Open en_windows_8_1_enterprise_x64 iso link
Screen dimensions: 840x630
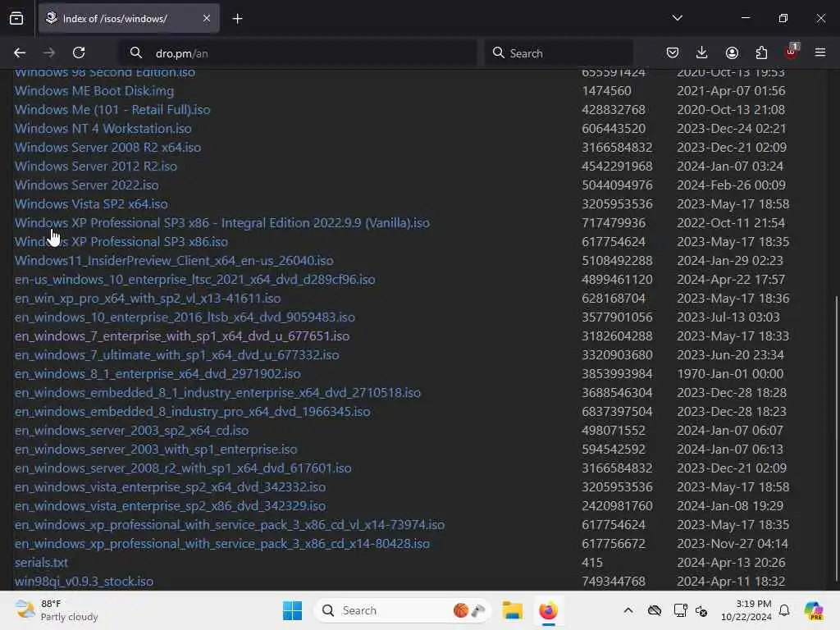coord(157,374)
